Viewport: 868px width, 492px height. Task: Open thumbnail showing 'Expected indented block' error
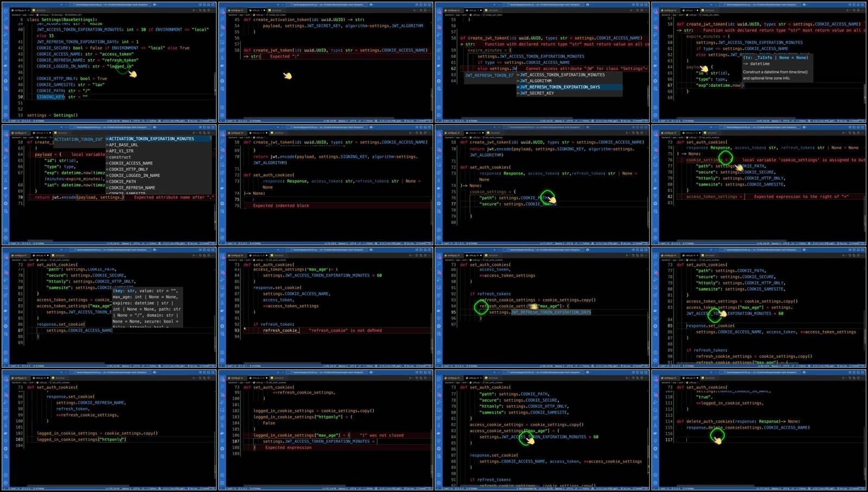pos(325,184)
